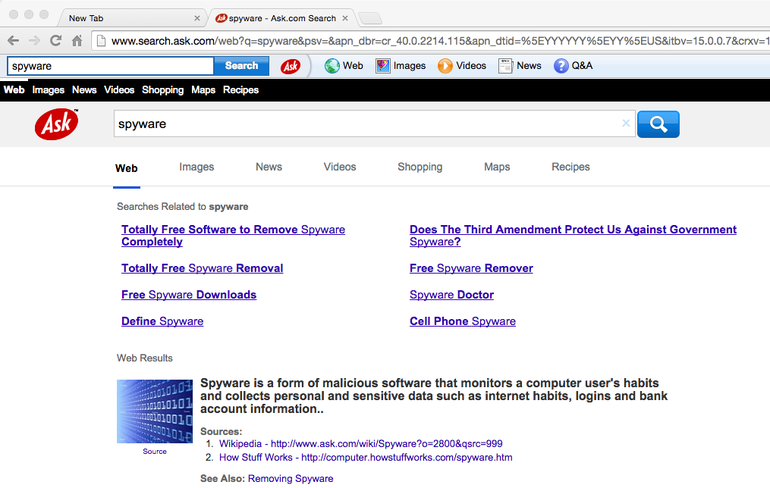Open News in the Ask toolbar

coord(520,66)
